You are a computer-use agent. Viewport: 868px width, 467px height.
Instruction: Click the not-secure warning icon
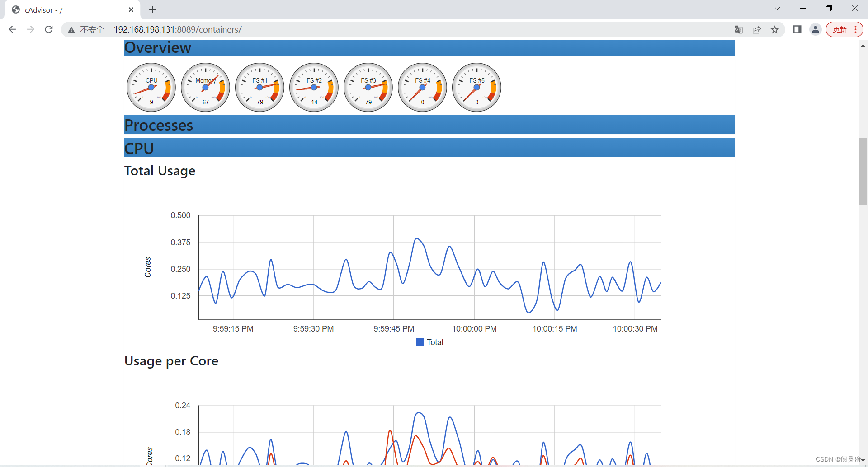tap(71, 30)
